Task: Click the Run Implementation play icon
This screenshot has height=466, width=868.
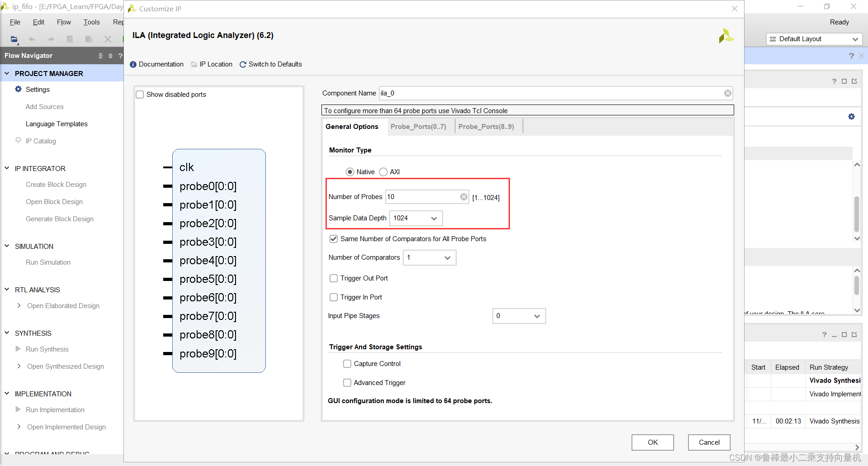Action: click(x=18, y=409)
